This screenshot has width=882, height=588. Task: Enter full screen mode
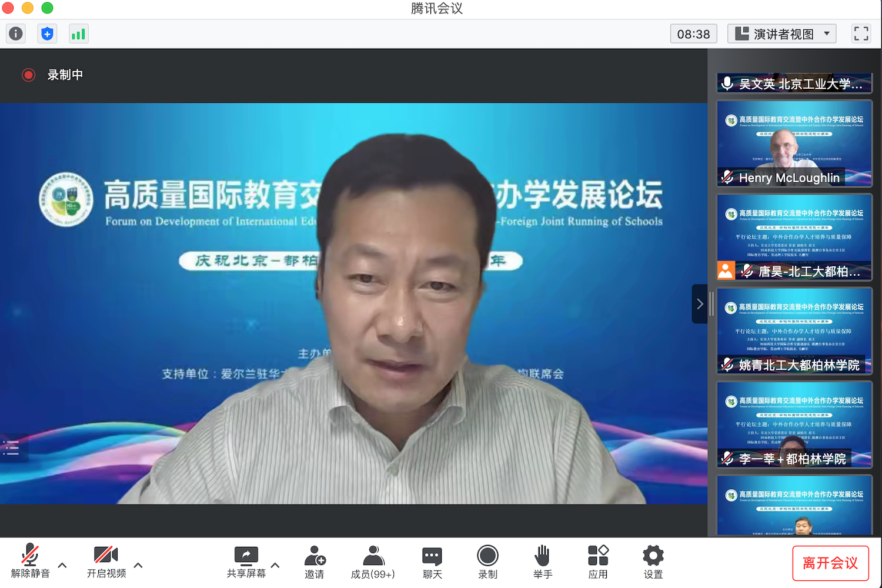coord(861,34)
